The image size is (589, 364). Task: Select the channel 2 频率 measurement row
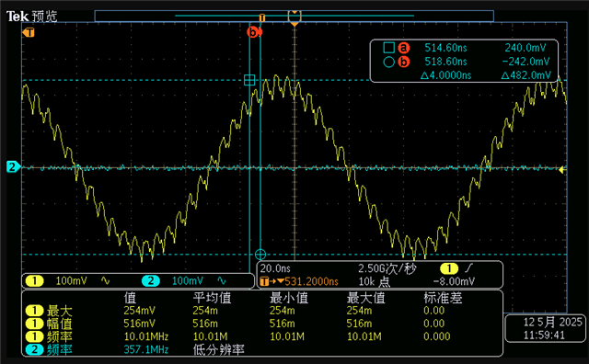coord(261,349)
